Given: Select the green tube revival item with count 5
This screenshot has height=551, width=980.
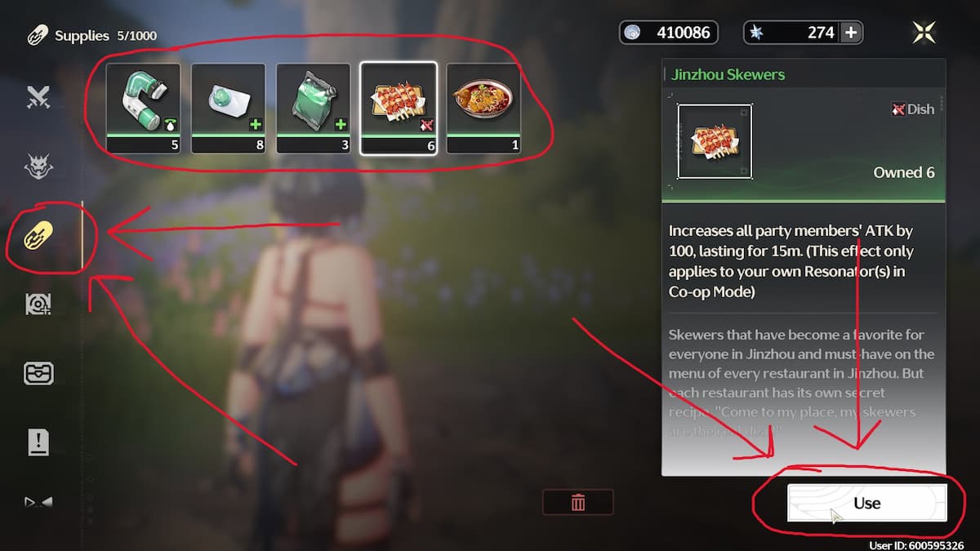Looking at the screenshot, I should 143,109.
